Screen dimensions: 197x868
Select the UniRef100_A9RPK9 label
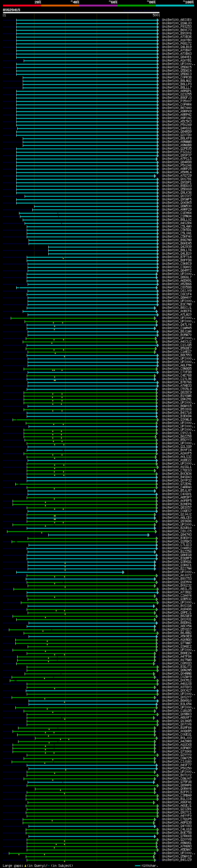177,111
